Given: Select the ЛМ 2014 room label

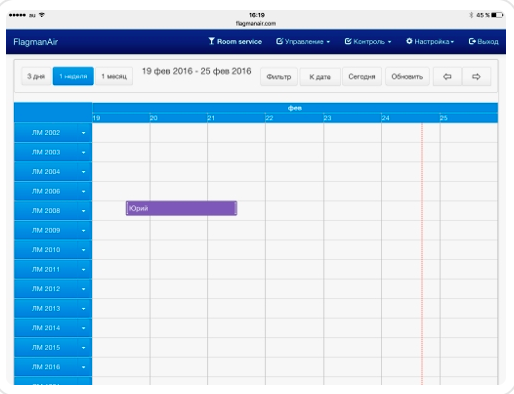Looking at the screenshot, I should (46, 328).
